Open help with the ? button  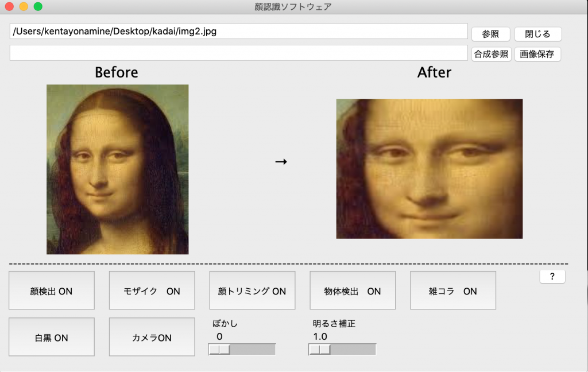pos(552,276)
